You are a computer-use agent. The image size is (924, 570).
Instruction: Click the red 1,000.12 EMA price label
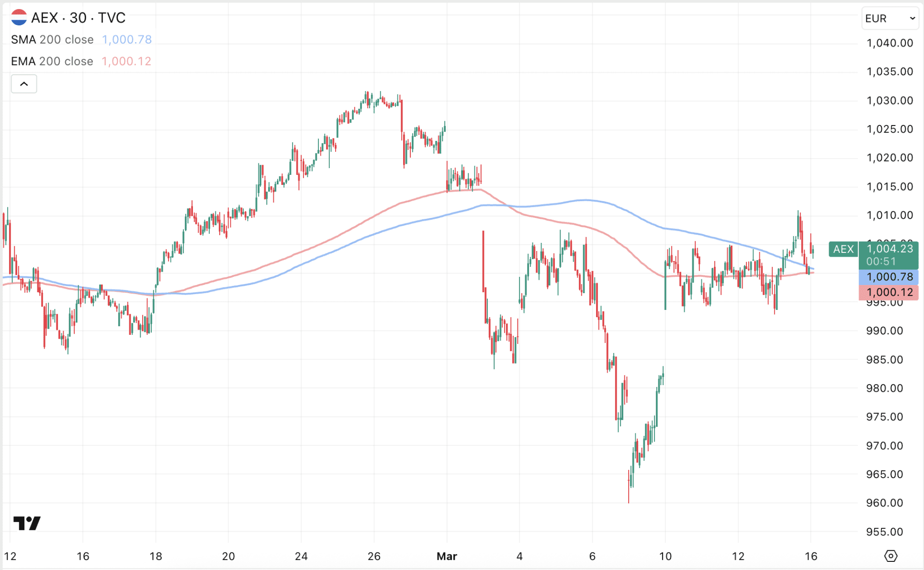889,292
